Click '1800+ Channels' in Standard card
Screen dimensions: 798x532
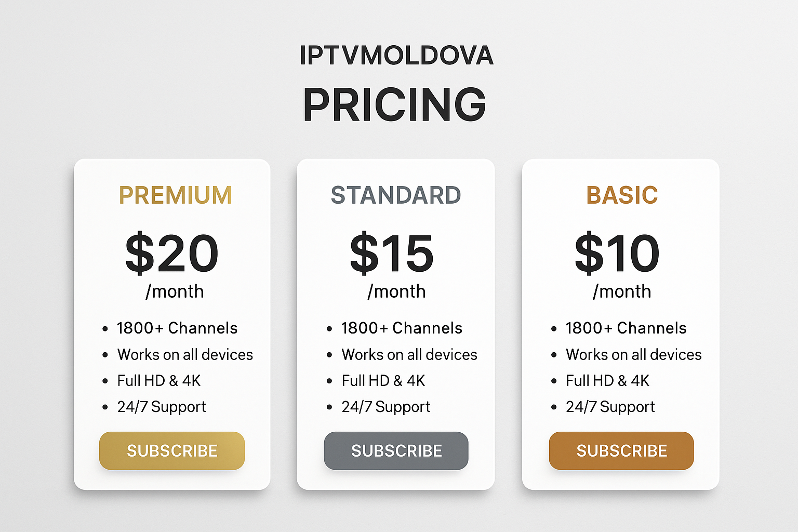tap(402, 328)
